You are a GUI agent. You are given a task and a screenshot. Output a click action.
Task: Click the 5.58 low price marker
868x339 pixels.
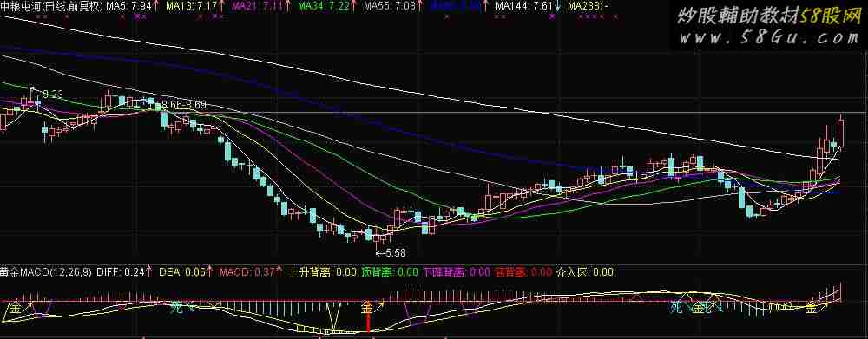click(391, 252)
